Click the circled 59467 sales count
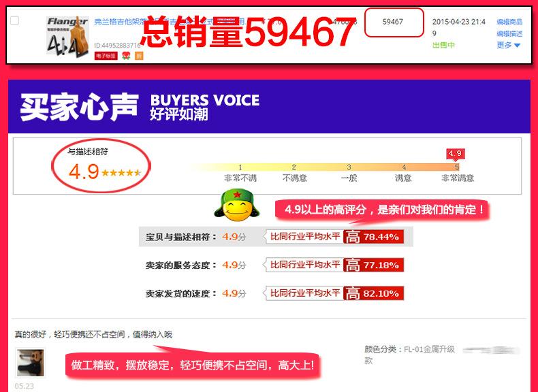 click(x=394, y=22)
